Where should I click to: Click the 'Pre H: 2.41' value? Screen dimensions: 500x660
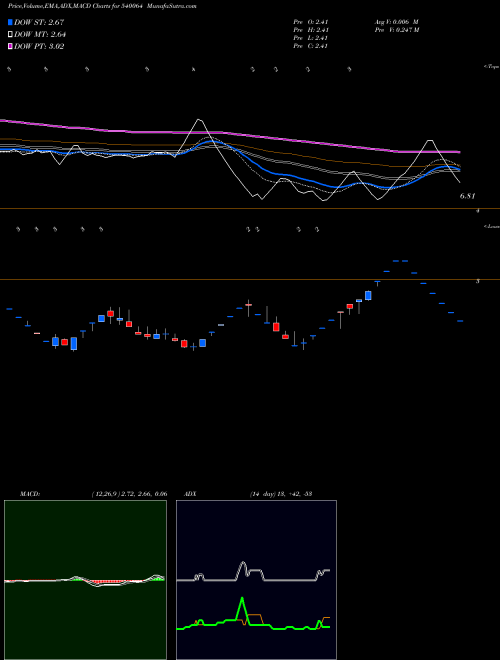pos(311,30)
